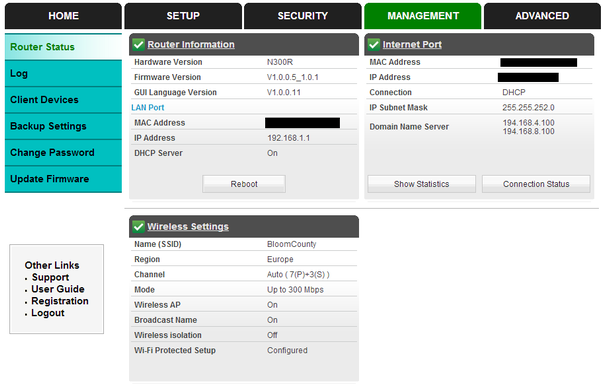This screenshot has width=610, height=384.
Task: Open the Router Information heading link
Action: 191,44
